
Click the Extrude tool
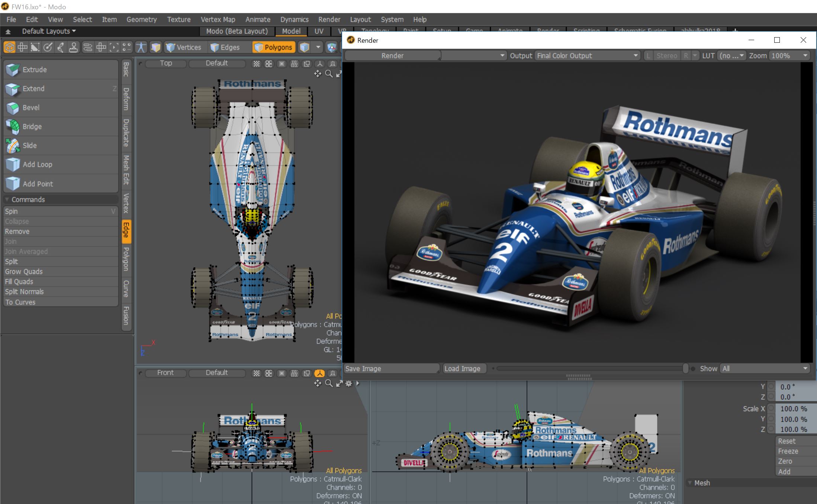click(x=61, y=70)
